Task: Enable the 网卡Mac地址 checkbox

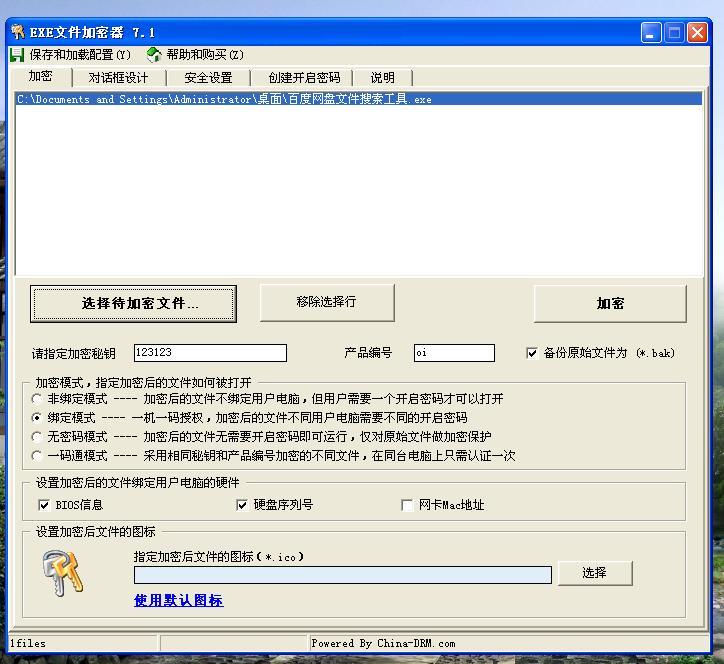Action: (x=407, y=505)
